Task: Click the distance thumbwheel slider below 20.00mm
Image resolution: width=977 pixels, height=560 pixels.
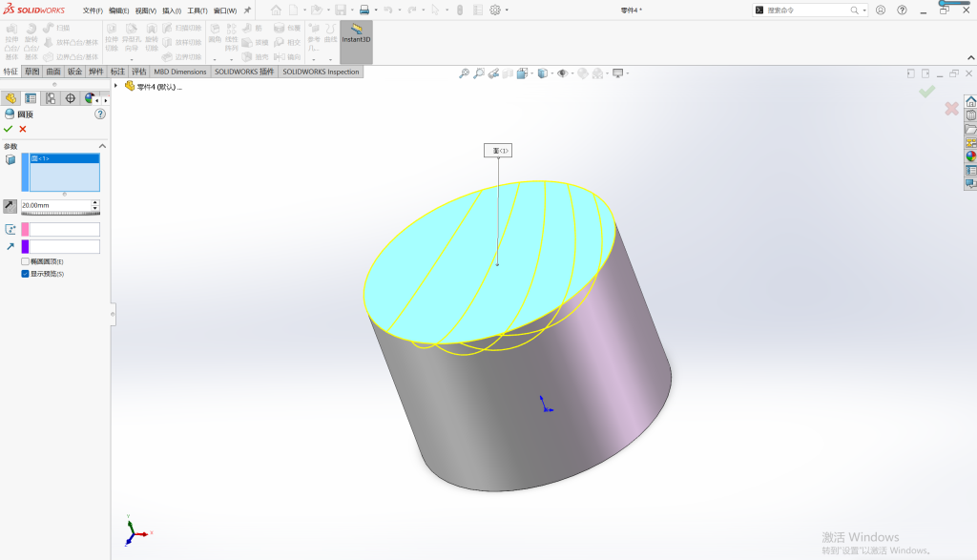Action: (60, 213)
